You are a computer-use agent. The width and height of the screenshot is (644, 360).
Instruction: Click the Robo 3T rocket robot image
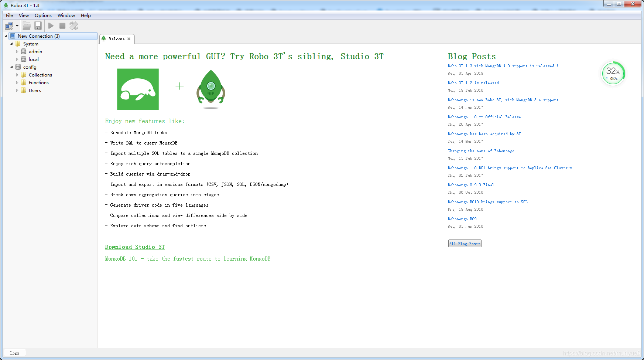[211, 89]
